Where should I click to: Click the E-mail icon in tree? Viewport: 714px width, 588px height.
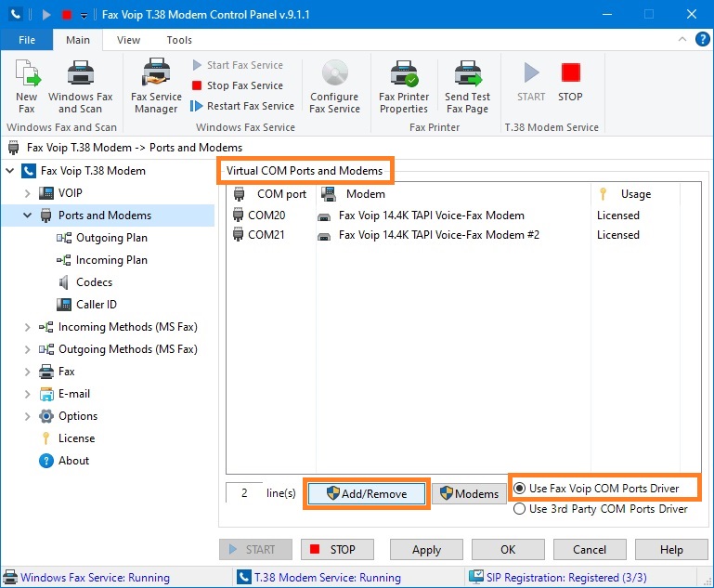pyautogui.click(x=46, y=394)
